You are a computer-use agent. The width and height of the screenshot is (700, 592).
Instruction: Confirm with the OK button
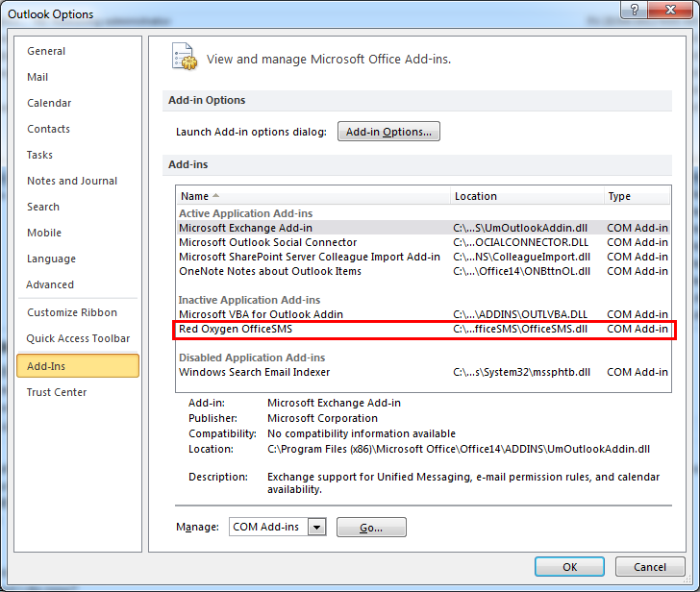point(569,567)
